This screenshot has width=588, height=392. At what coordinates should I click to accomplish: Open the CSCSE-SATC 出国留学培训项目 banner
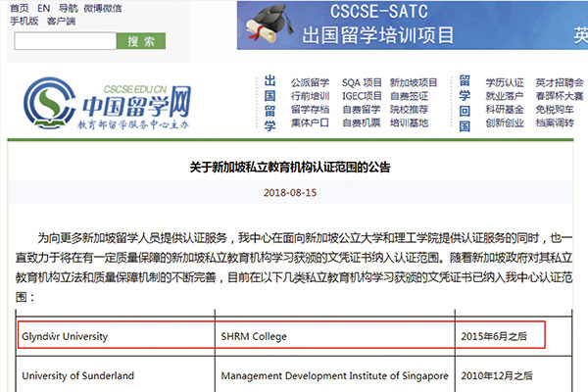point(413,25)
